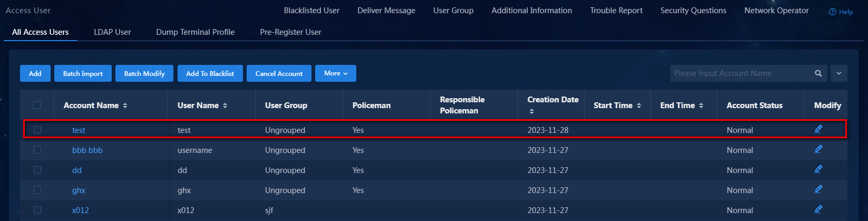Click the Add To Blacklist button
The height and width of the screenshot is (221, 868).
point(210,73)
